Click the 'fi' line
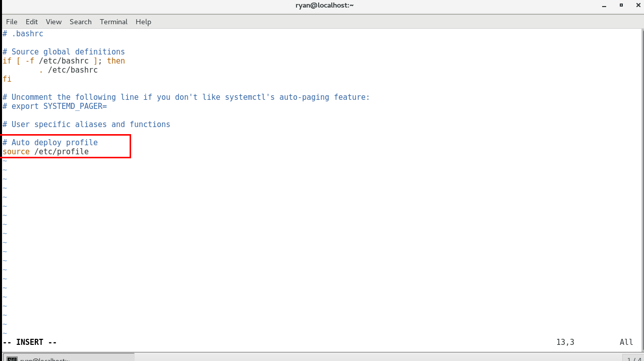644x361 pixels. click(x=7, y=79)
